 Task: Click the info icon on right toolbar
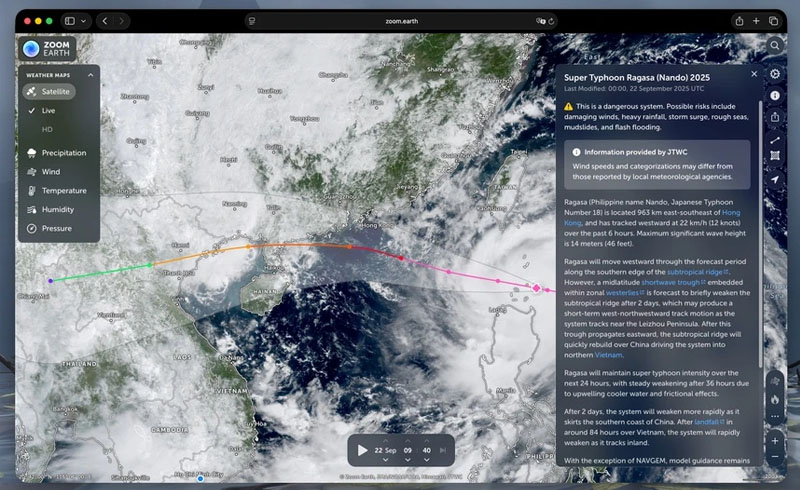[776, 95]
